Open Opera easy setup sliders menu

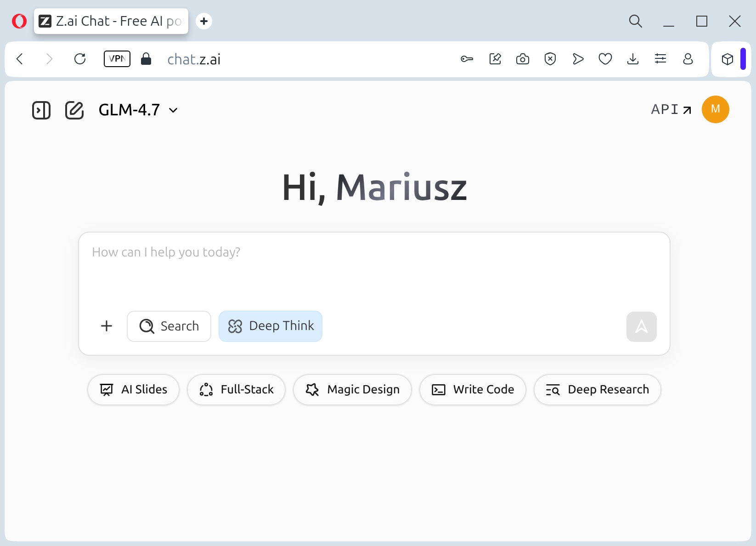(660, 59)
